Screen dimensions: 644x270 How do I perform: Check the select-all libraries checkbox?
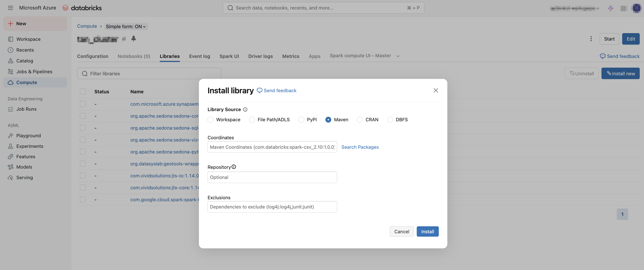click(83, 91)
